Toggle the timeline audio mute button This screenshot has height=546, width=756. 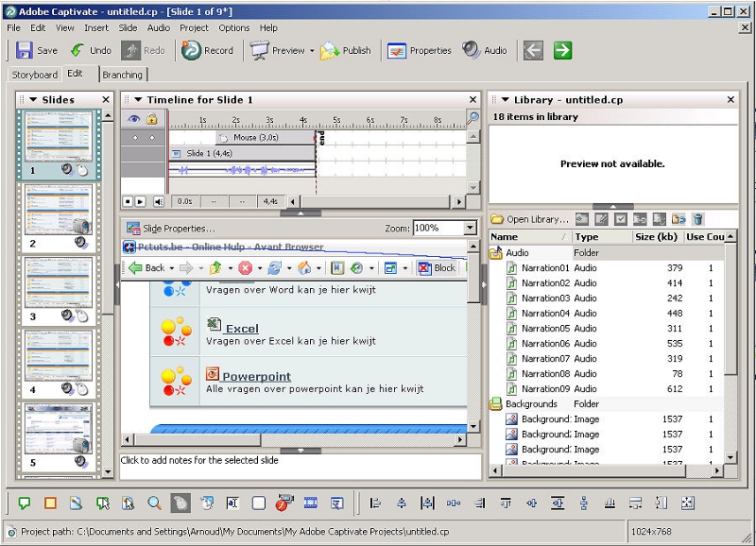click(158, 201)
